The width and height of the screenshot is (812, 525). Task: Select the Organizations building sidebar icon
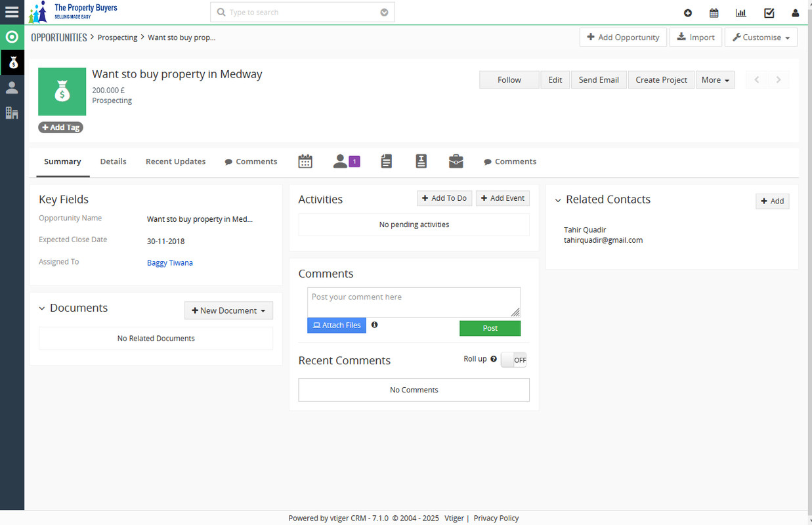click(x=12, y=113)
